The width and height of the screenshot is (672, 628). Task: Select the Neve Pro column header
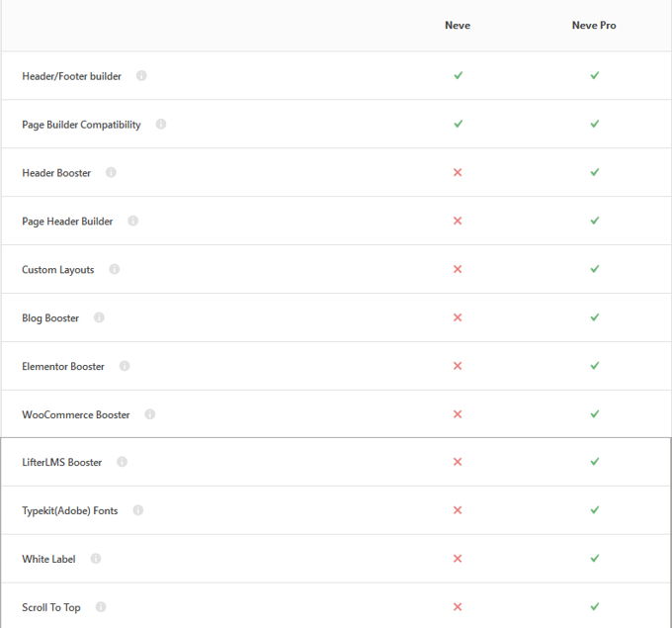[x=594, y=26]
